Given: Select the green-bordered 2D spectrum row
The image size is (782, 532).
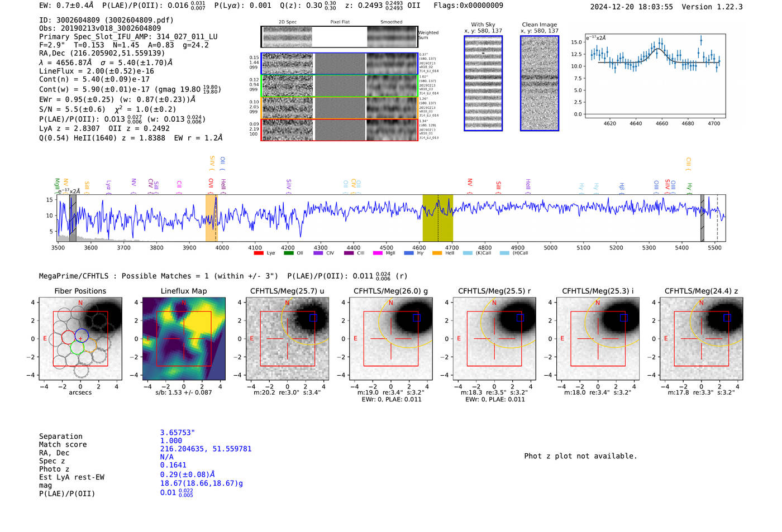Looking at the screenshot, I should (x=340, y=86).
